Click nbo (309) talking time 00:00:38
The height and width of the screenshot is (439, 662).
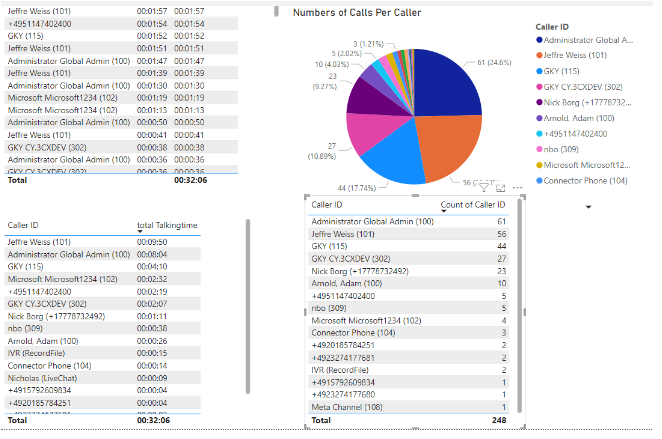(152, 328)
